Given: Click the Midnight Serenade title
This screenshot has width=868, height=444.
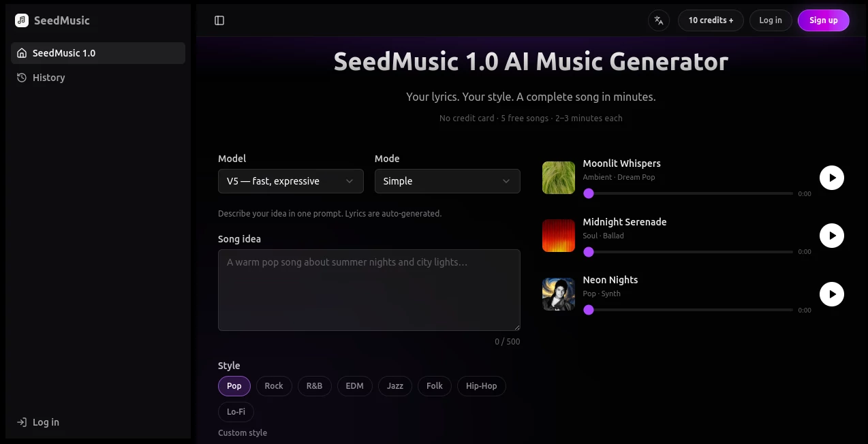Looking at the screenshot, I should [625, 222].
